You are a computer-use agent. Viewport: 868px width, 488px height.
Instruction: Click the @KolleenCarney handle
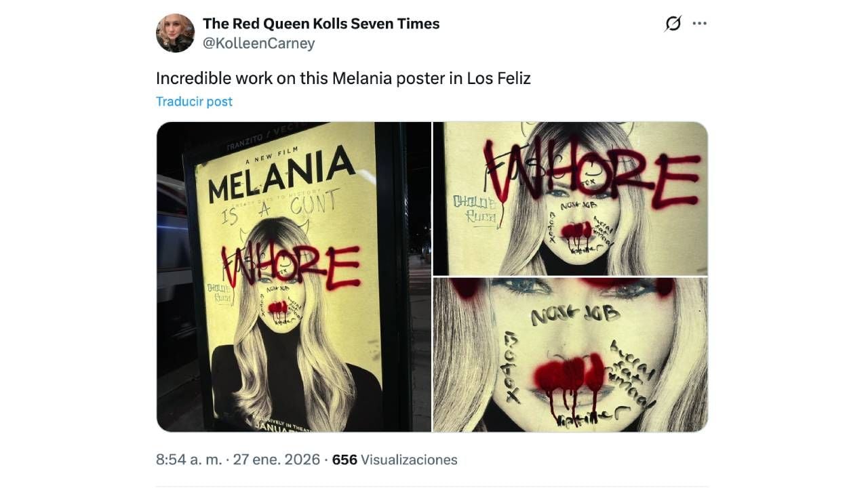258,43
